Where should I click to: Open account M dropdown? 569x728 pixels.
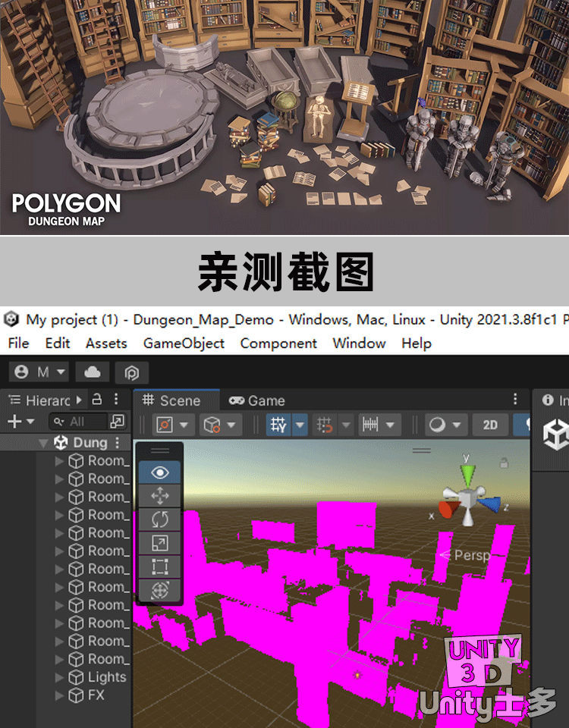39,372
